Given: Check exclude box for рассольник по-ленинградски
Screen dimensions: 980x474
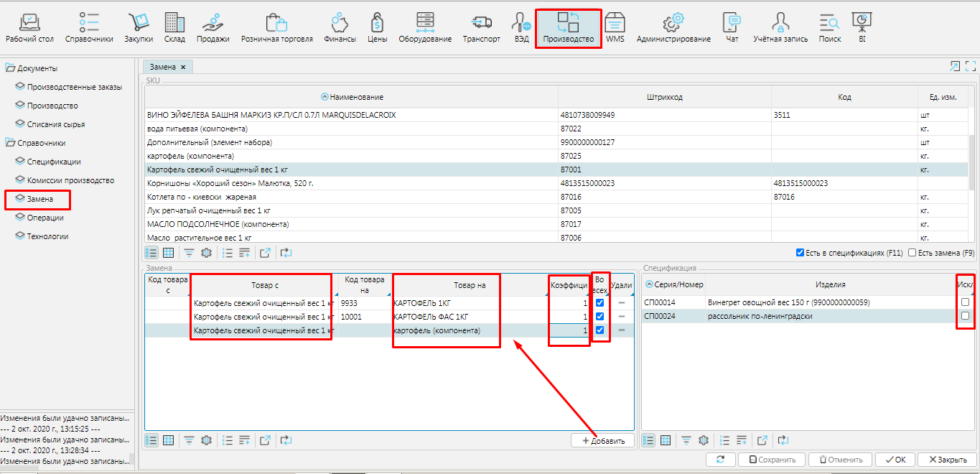Looking at the screenshot, I should pyautogui.click(x=965, y=316).
